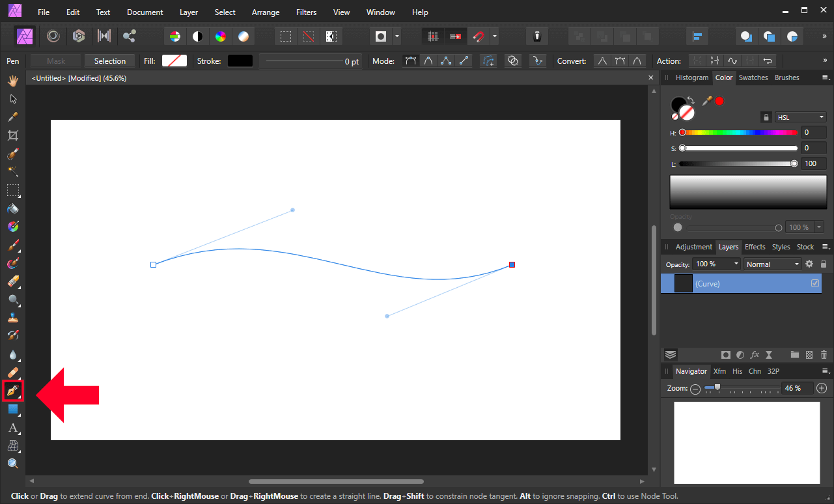Open the Normal blend mode dropdown
Image resolution: width=834 pixels, height=504 pixels.
(772, 264)
